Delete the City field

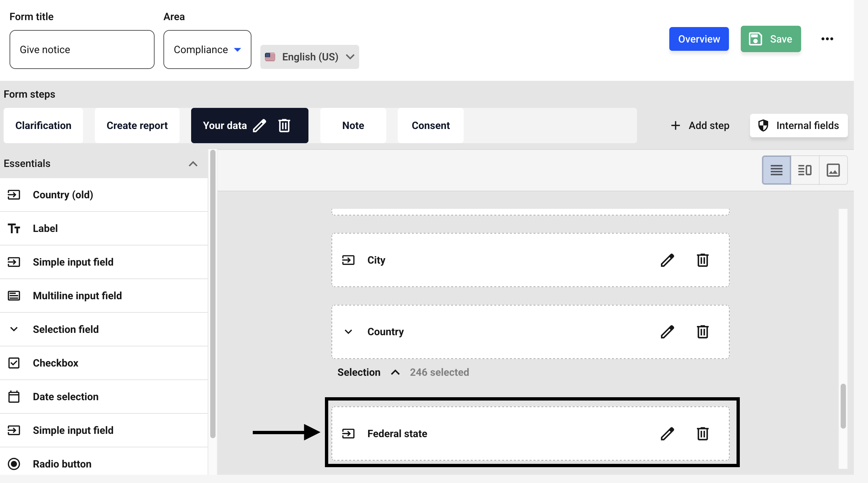pyautogui.click(x=702, y=260)
